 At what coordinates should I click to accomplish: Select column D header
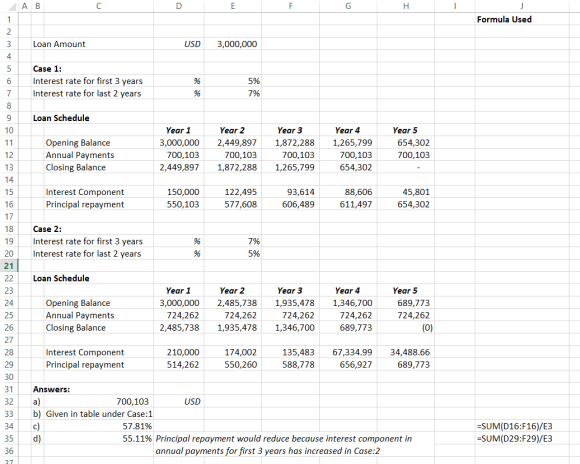(x=179, y=6)
